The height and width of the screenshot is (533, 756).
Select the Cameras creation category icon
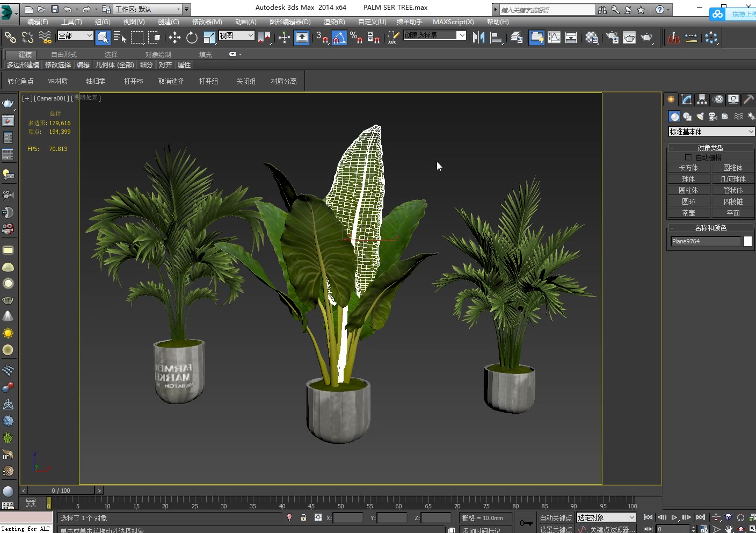(x=713, y=117)
